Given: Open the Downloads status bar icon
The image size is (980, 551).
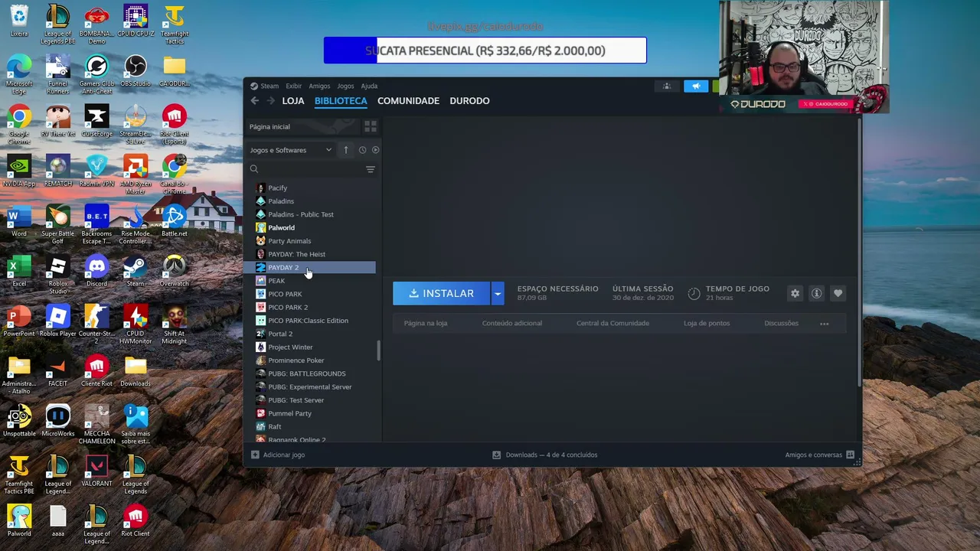Looking at the screenshot, I should pyautogui.click(x=496, y=455).
